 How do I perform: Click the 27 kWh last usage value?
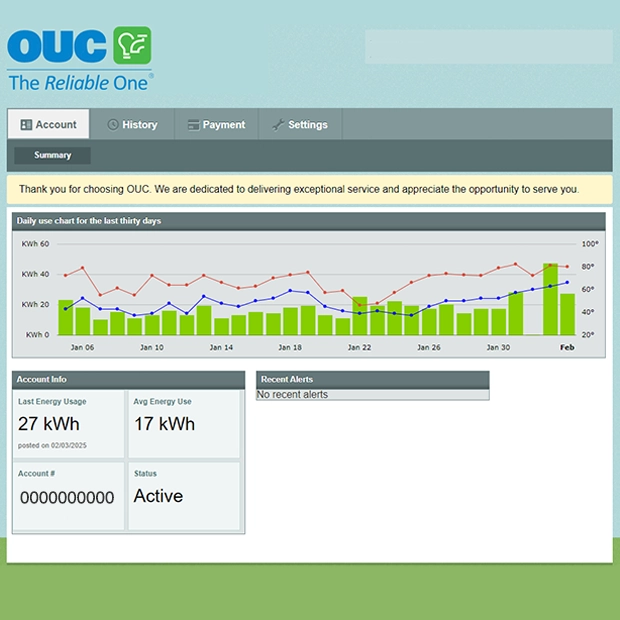click(49, 424)
